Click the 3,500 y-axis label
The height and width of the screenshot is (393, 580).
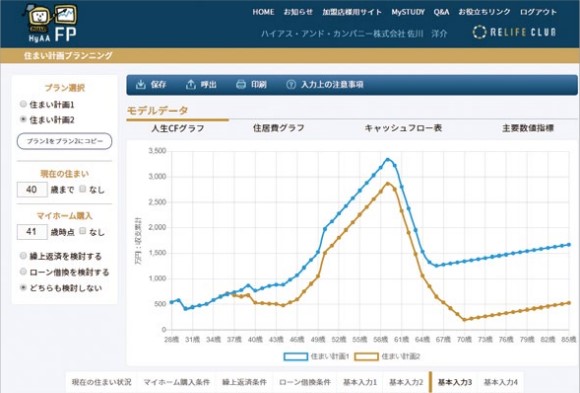(157, 151)
